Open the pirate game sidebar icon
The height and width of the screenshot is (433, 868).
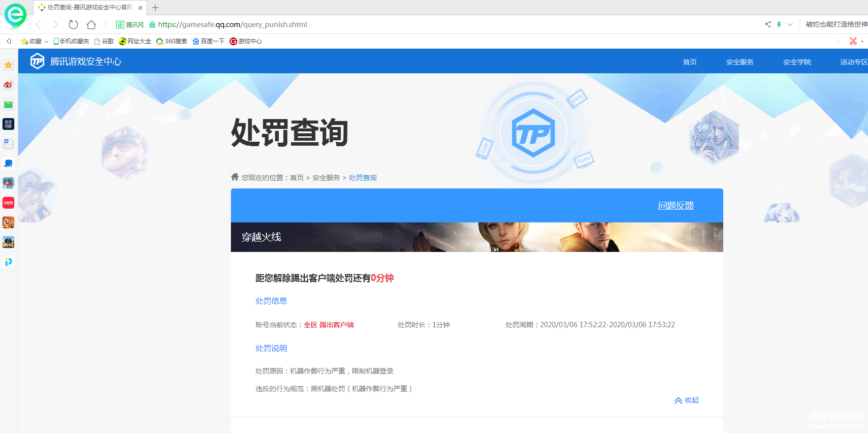(x=8, y=183)
